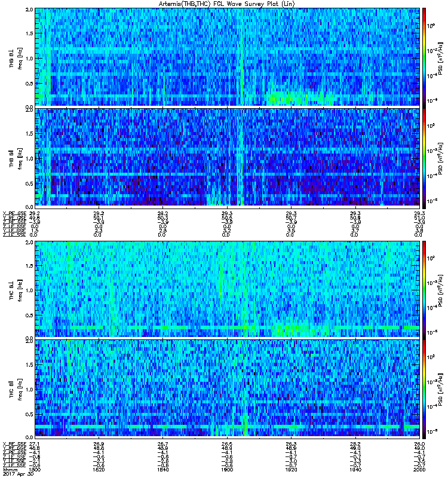Select the THC B-parallel spectrogram panel
This screenshot has height=478, width=448.
[x=228, y=388]
